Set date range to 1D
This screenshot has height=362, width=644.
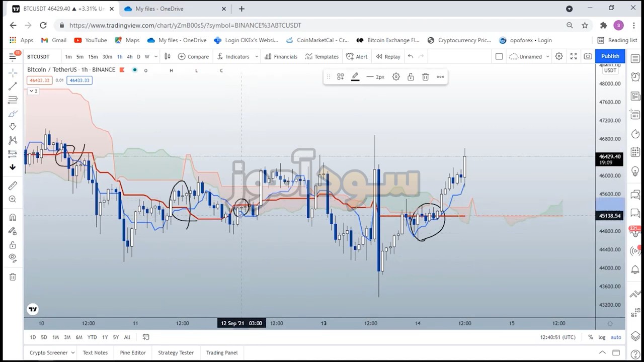pyautogui.click(x=33, y=337)
